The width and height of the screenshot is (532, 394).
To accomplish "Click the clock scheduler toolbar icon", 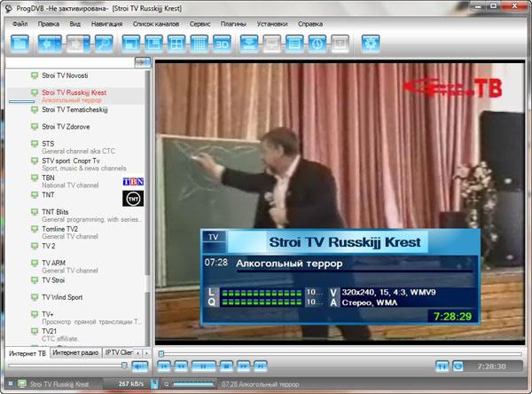I will 318,43.
